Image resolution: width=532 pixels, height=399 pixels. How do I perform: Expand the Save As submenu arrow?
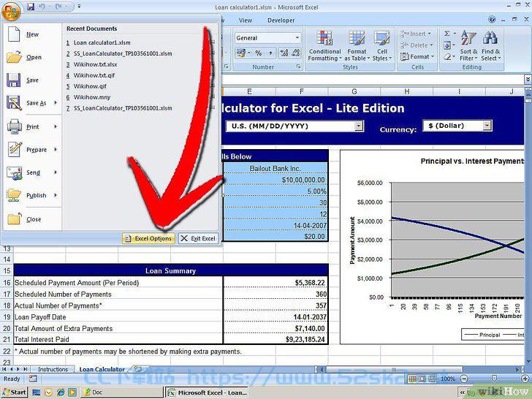pyautogui.click(x=56, y=103)
